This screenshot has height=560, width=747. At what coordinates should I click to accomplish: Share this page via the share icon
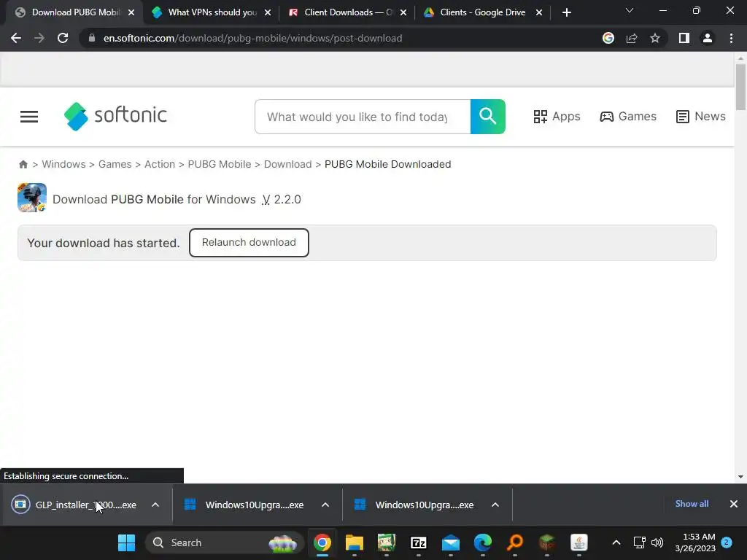tap(632, 38)
